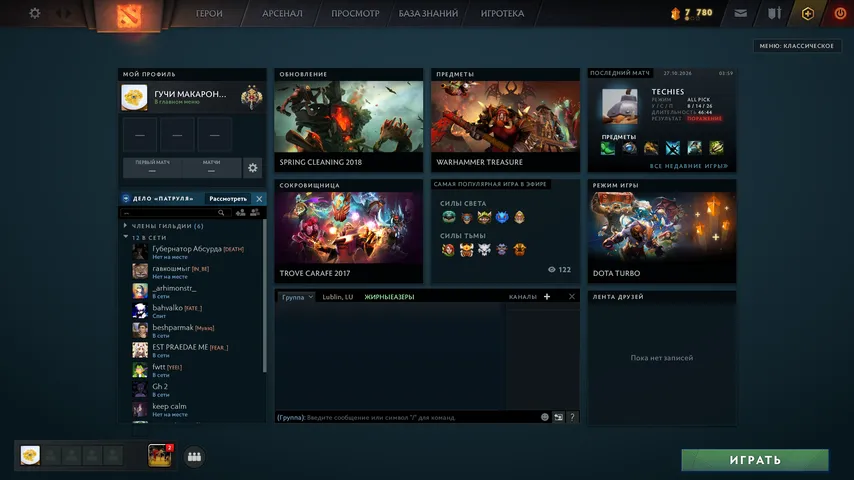This screenshot has height=480, width=854.
Task: Open the emoticon picker in chat
Action: (545, 417)
